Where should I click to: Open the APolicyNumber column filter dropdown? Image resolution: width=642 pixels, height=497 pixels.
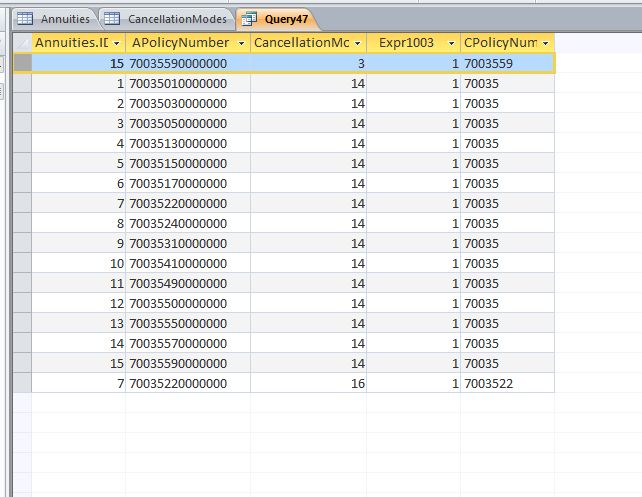(242, 43)
